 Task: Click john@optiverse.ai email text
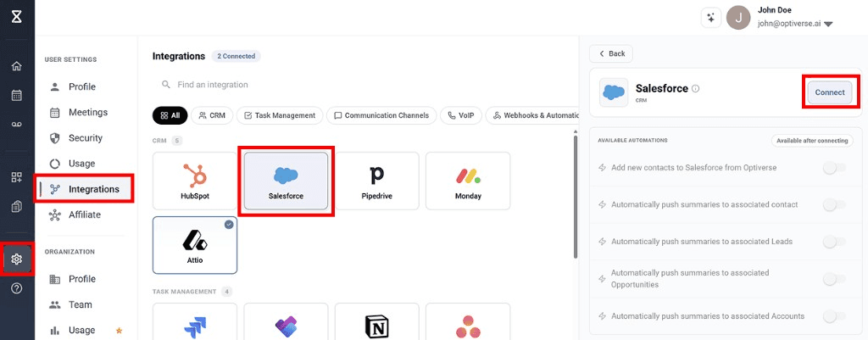[x=789, y=24]
